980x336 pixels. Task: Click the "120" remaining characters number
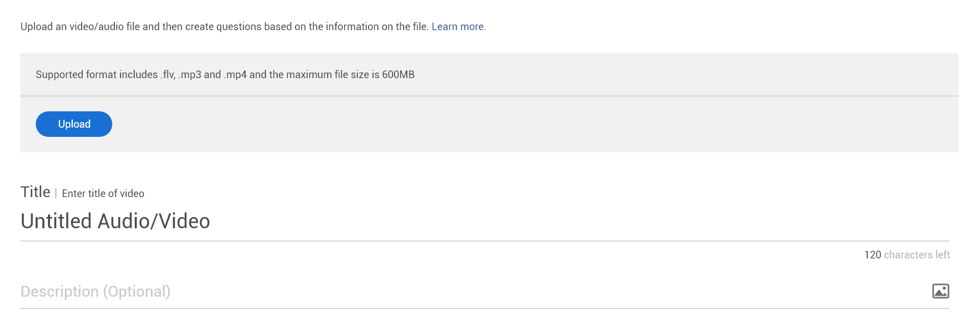[x=872, y=255]
